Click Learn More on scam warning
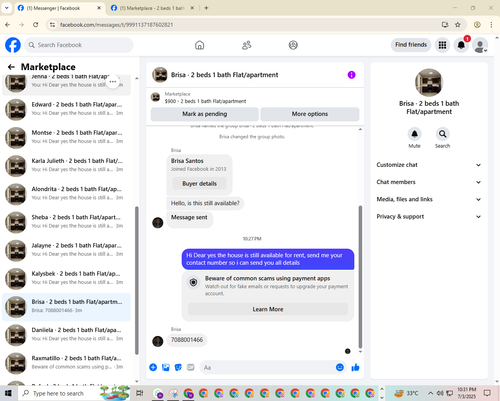The width and height of the screenshot is (500, 401). (268, 309)
